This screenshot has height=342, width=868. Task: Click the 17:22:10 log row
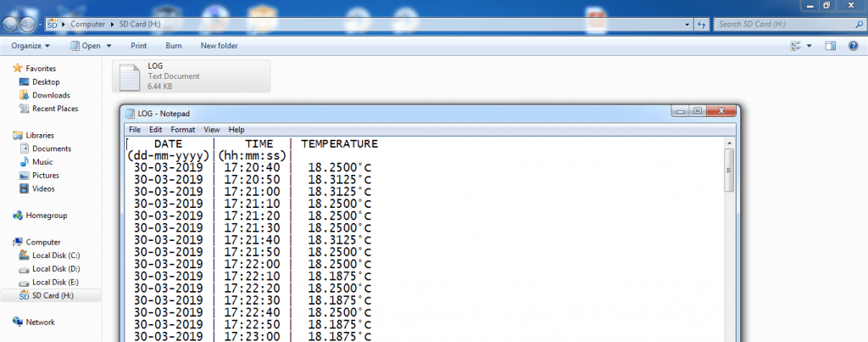(x=253, y=276)
